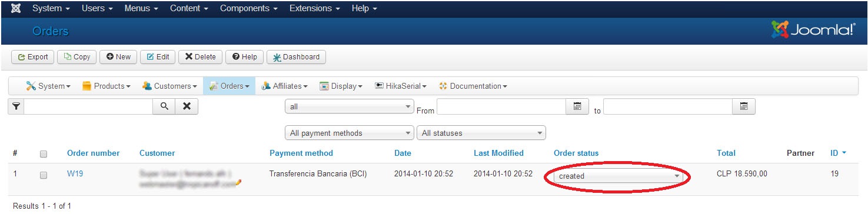Check the checkbox for order W19
The image size is (868, 214).
[x=43, y=175]
